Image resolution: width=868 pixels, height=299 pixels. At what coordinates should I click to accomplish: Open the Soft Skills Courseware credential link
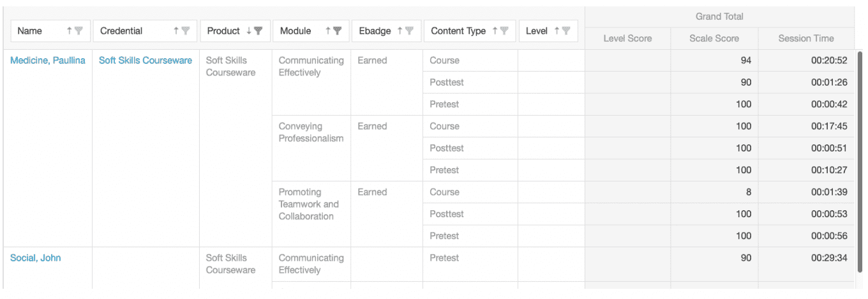point(146,61)
